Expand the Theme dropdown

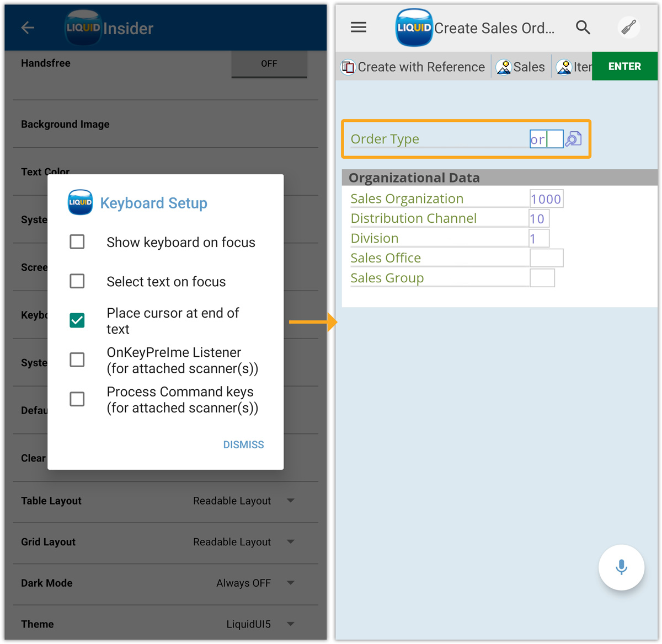click(x=290, y=624)
